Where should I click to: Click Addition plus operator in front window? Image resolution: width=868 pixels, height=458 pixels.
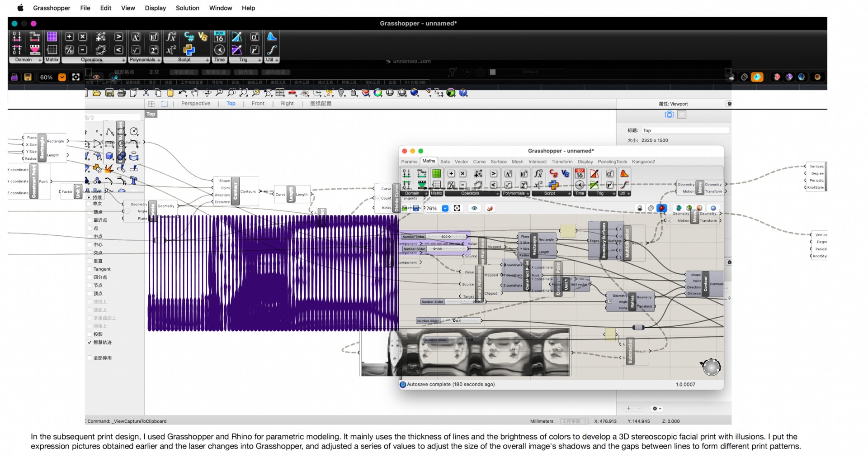pos(451,173)
